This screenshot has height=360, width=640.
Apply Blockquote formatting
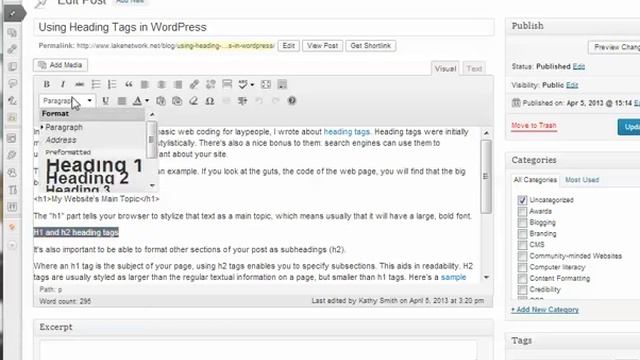[129, 84]
